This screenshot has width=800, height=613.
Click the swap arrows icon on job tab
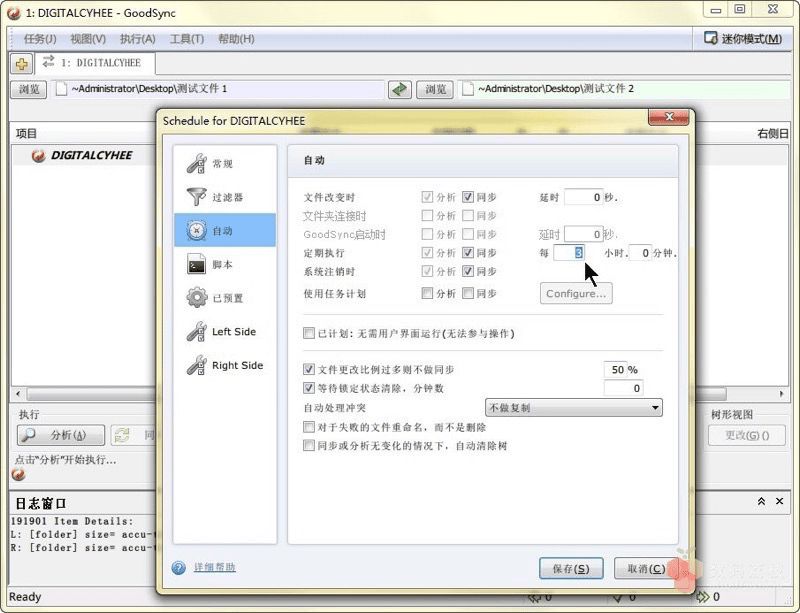[48, 62]
